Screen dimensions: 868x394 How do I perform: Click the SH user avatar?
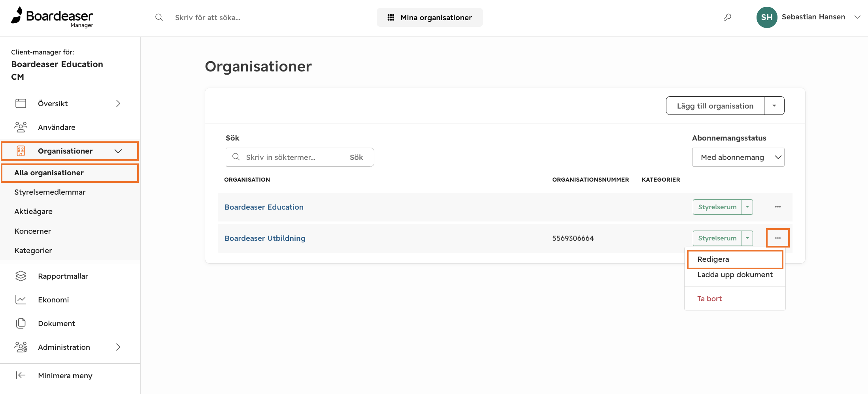767,17
